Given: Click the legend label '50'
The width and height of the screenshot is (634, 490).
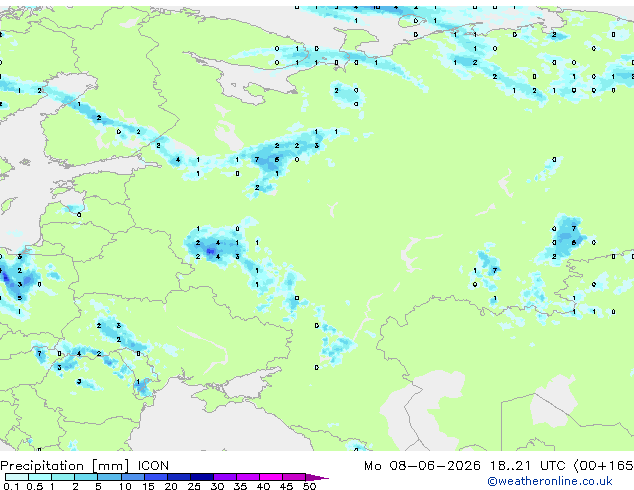Looking at the screenshot, I should pyautogui.click(x=309, y=486).
